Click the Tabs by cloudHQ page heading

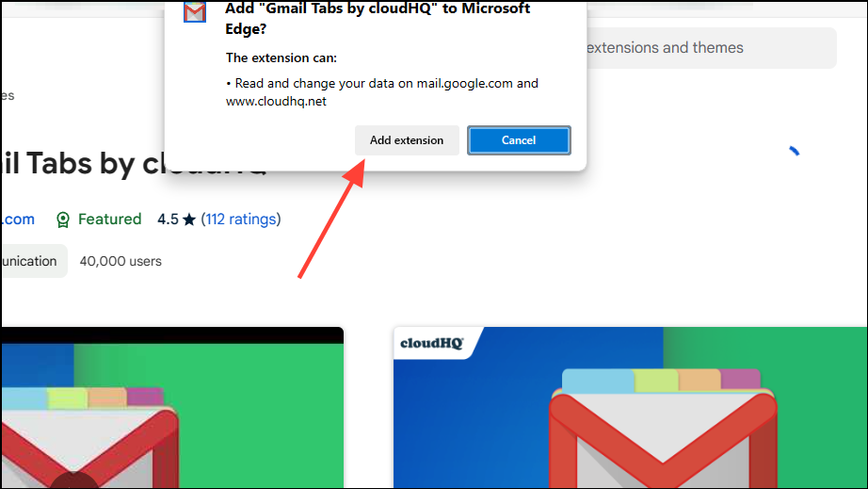(134, 163)
